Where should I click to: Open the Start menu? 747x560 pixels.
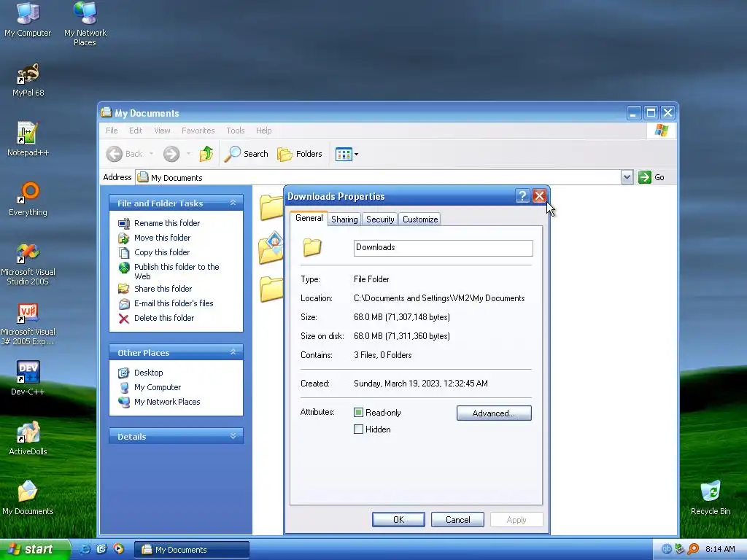[34, 549]
